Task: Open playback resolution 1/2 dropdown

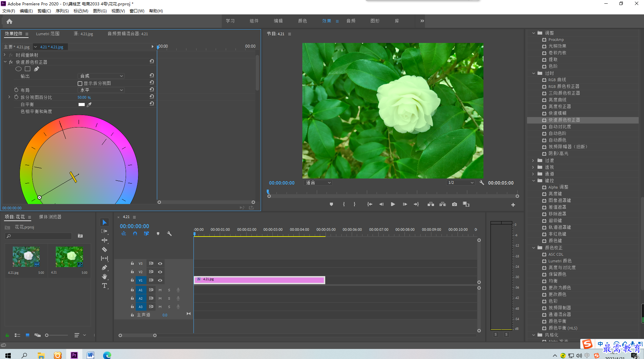Action: (461, 183)
